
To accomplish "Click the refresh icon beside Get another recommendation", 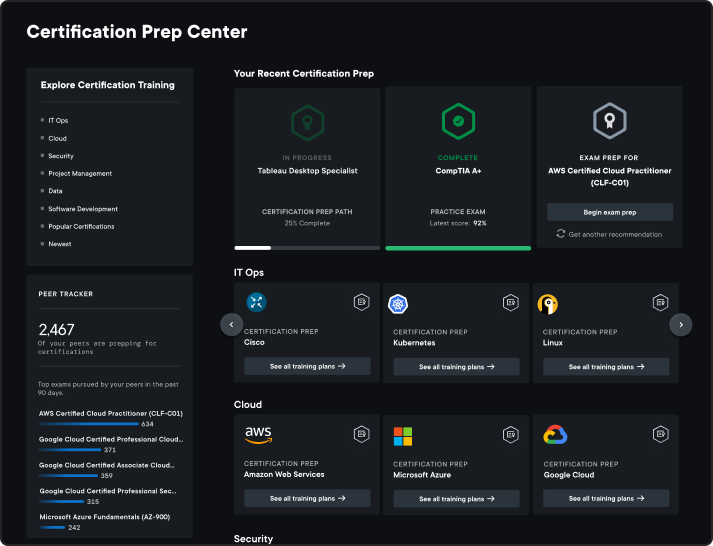I will (562, 234).
